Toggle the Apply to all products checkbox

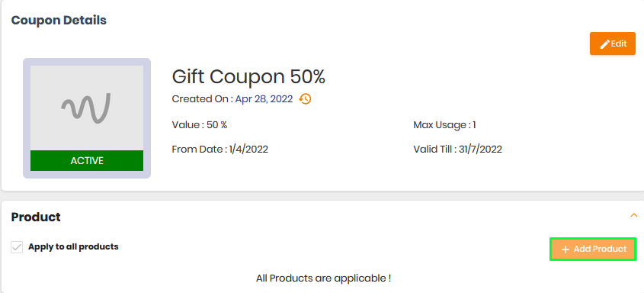(17, 247)
